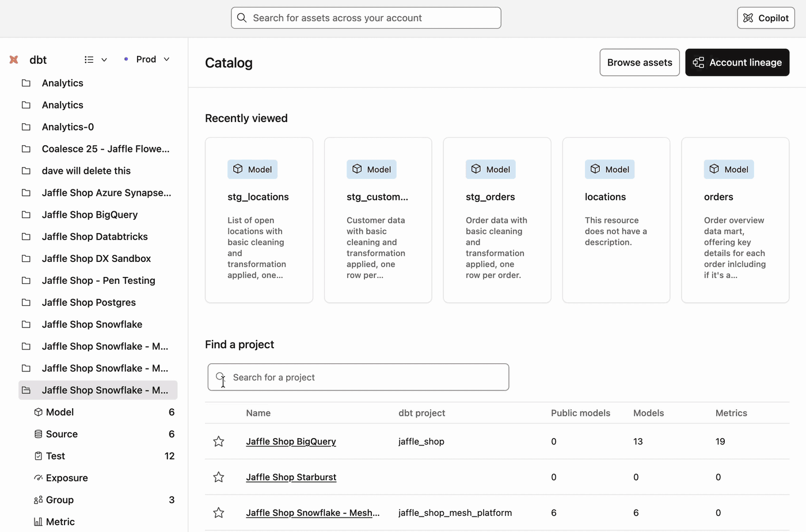Collapse the highlighted Jaffle Shop Snowflake - M... folder
This screenshot has height=532, width=806.
coord(98,390)
